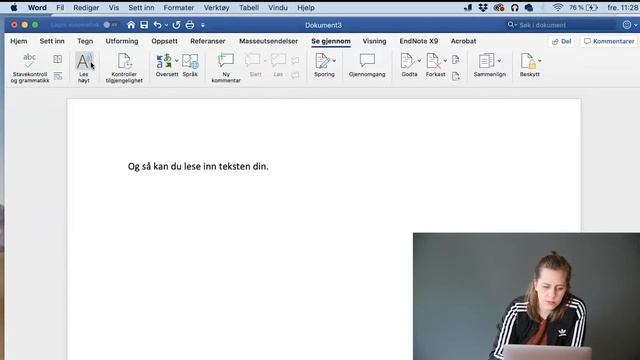
Task: Expand the Oversett dropdown arrow
Action: [x=177, y=61]
